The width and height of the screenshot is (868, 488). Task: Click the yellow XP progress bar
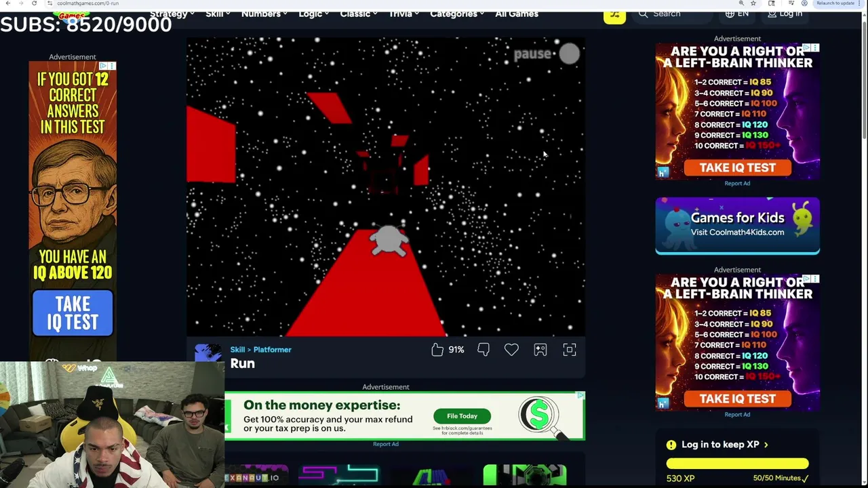[x=737, y=464]
